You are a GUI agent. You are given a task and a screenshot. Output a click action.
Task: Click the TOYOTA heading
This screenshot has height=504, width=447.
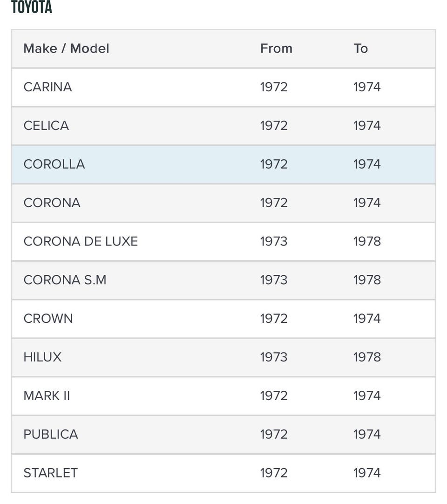(32, 7)
